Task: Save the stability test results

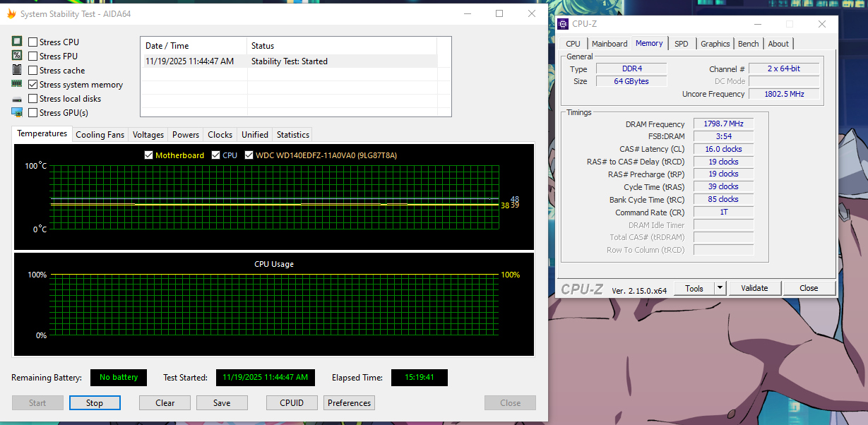Action: [x=222, y=403]
